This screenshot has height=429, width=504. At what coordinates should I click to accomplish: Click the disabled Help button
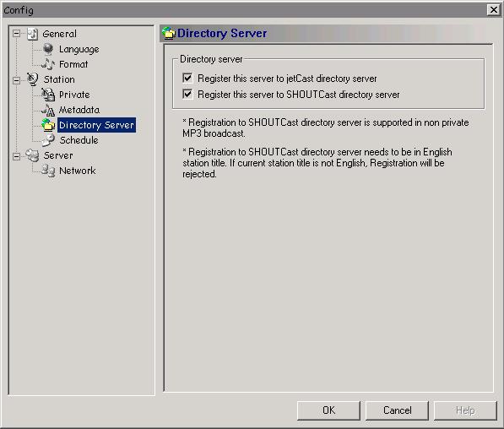pos(465,410)
